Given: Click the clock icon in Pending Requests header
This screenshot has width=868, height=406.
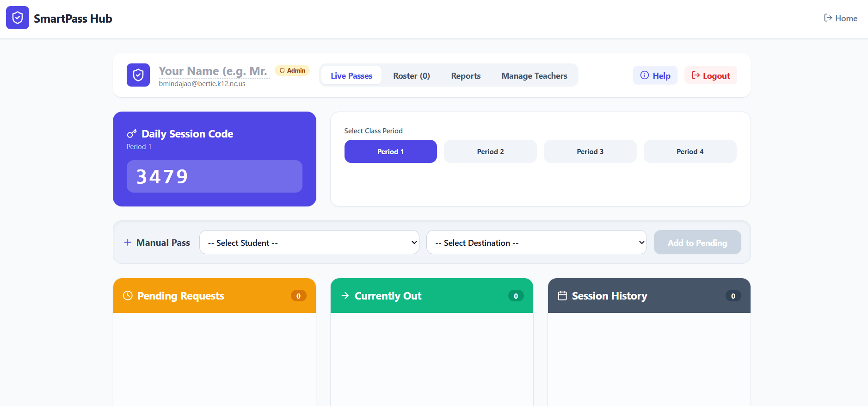Looking at the screenshot, I should coord(128,295).
